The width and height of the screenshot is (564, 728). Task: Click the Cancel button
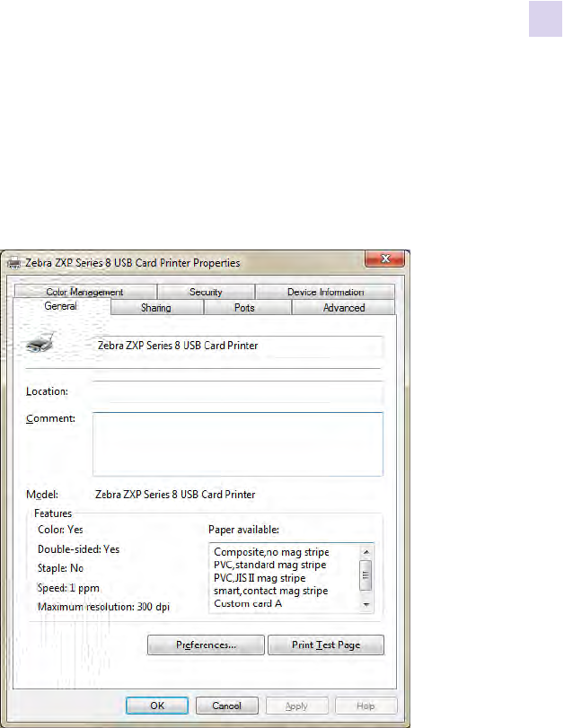tap(226, 706)
